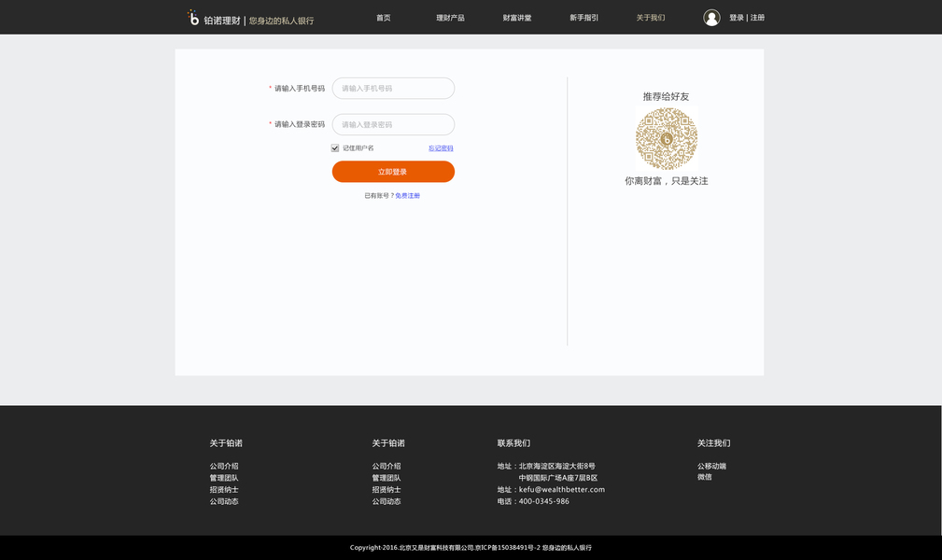Select 新手指引 in the top navigation

tap(583, 18)
